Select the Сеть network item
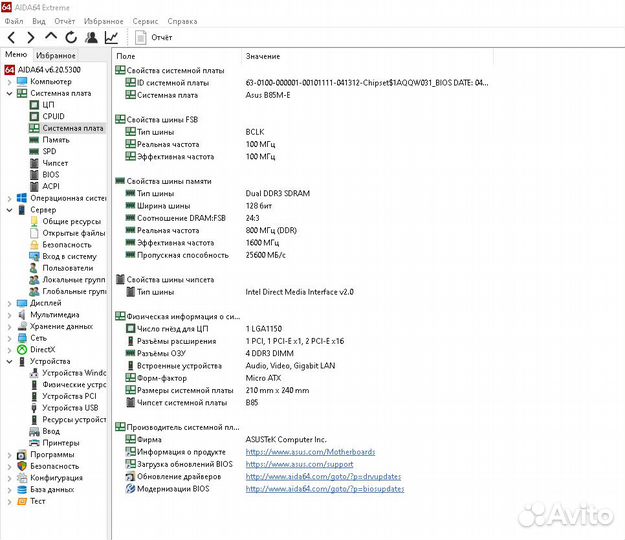This screenshot has height=540, width=625. coord(38,338)
